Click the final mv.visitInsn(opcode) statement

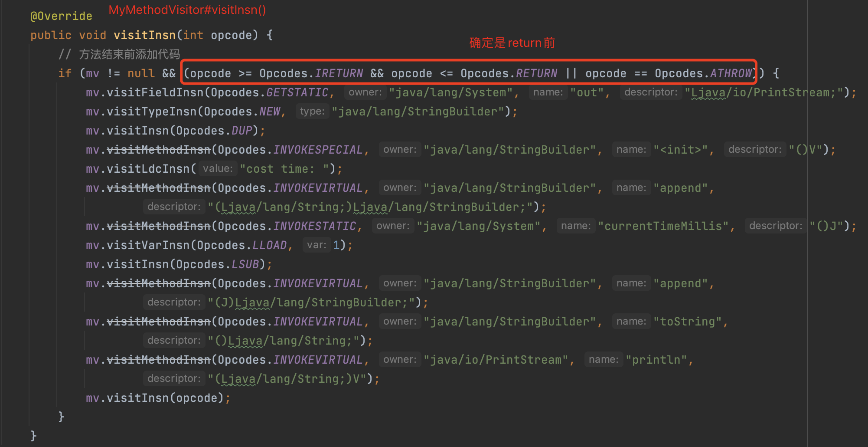tap(158, 398)
